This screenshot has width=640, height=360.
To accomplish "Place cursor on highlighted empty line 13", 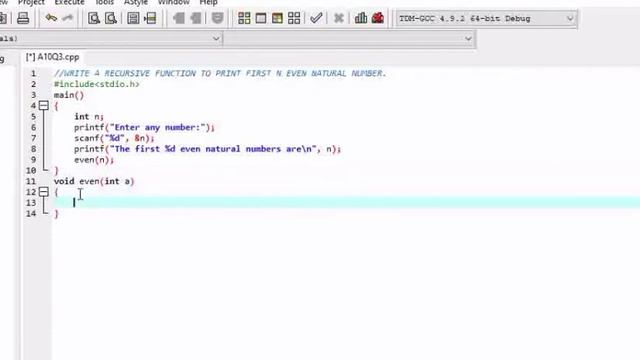I will click(x=346, y=203).
